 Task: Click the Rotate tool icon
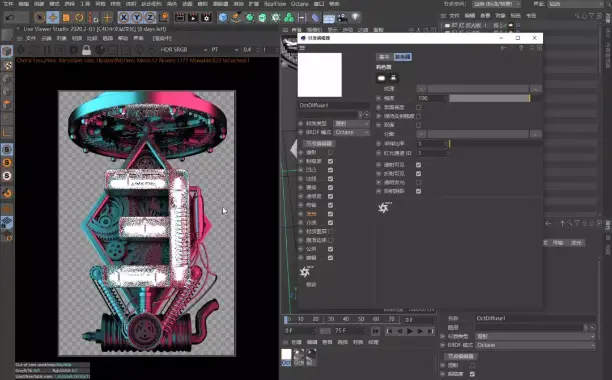pyautogui.click(x=79, y=18)
